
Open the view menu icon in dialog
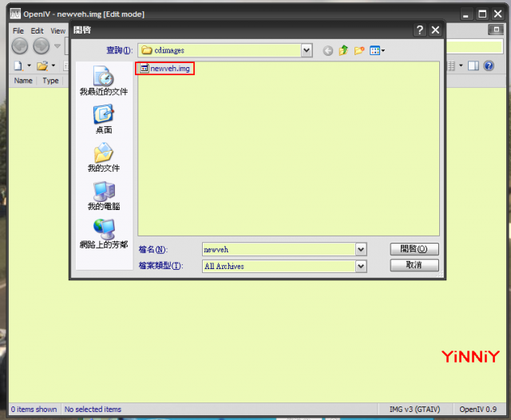click(x=377, y=50)
